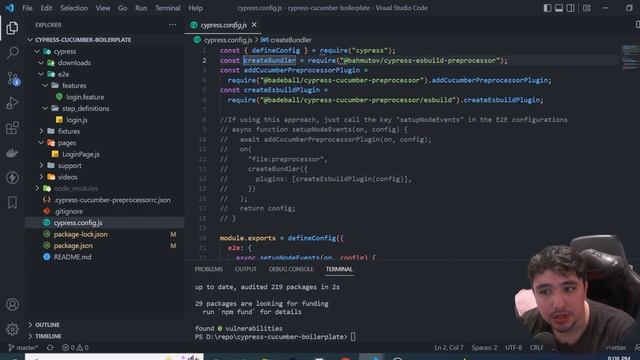The image size is (640, 360).
Task: Open LoginPage.js file
Action: (x=80, y=154)
